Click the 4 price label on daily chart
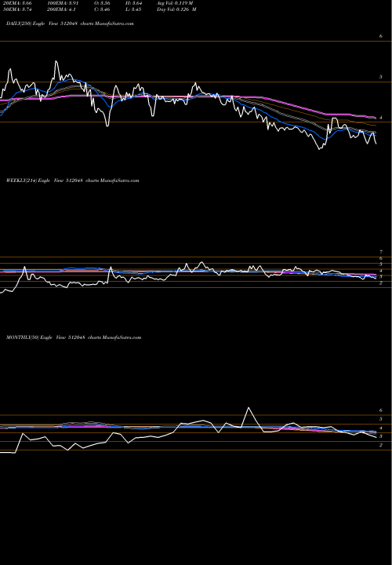This screenshot has width=392, height=565. (x=380, y=118)
